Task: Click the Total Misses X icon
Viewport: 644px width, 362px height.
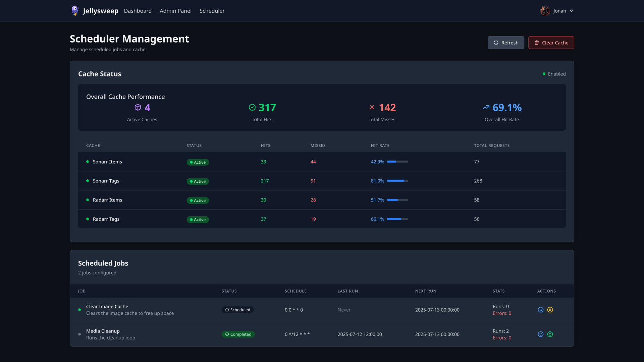Action: [372, 107]
